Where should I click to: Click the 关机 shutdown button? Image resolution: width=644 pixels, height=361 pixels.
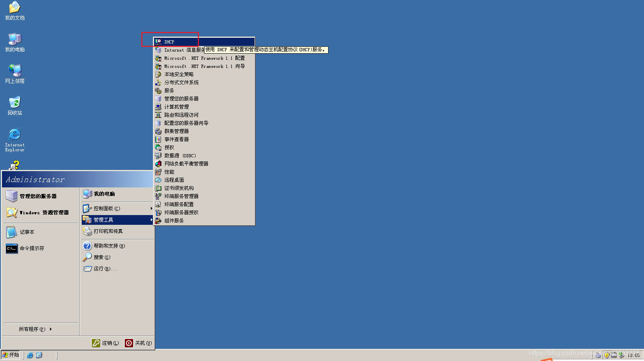point(138,343)
